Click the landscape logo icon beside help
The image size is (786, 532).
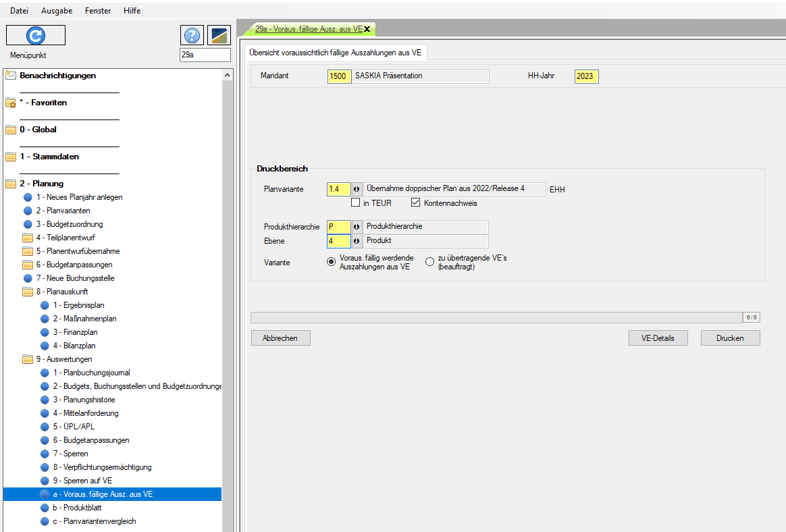pyautogui.click(x=219, y=36)
